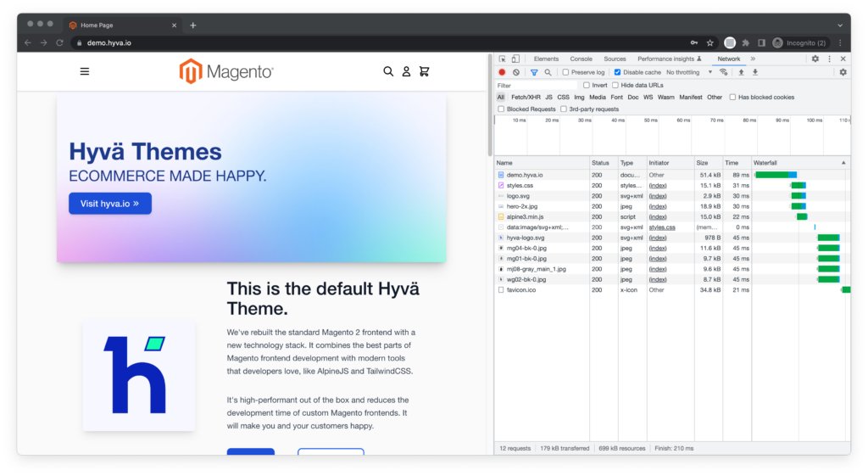Open the shopping cart icon
868x476 pixels.
(x=425, y=71)
